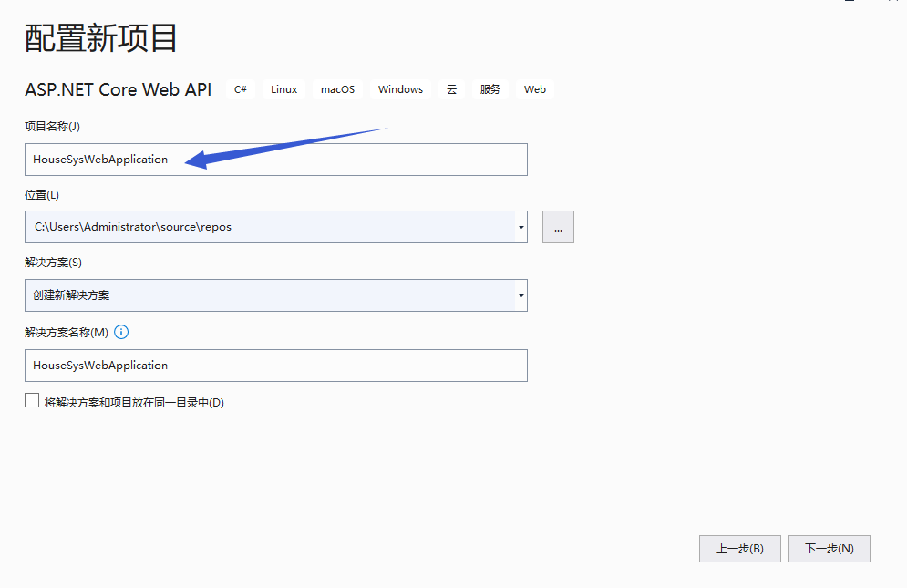Browse for location with the ellipsis button
907x588 pixels.
(x=558, y=227)
